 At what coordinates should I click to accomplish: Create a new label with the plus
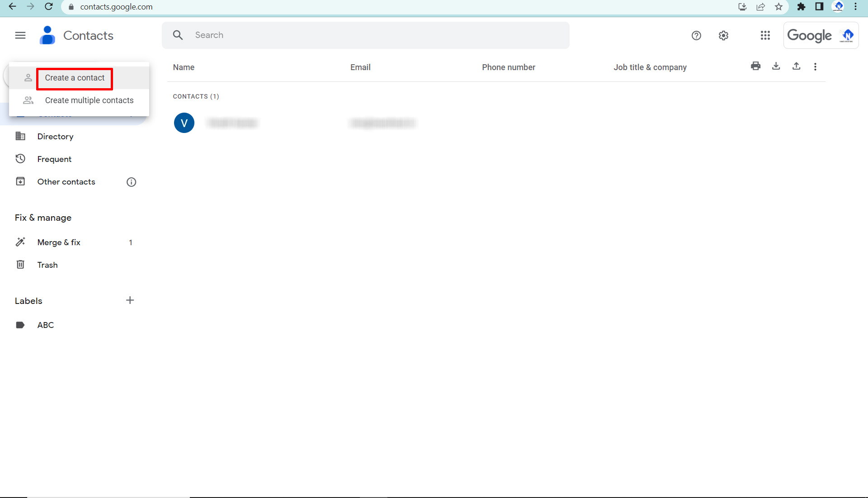[130, 300]
